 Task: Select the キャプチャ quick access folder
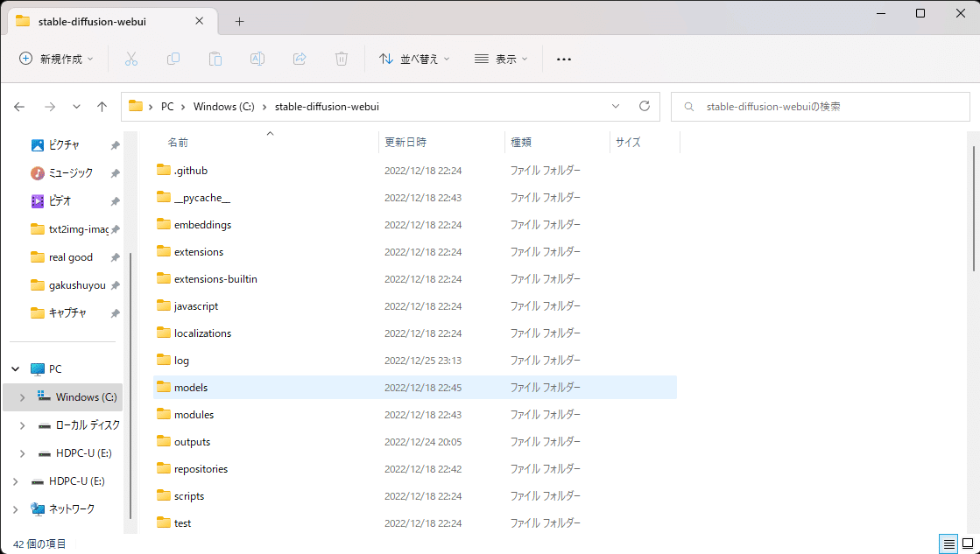[58, 313]
